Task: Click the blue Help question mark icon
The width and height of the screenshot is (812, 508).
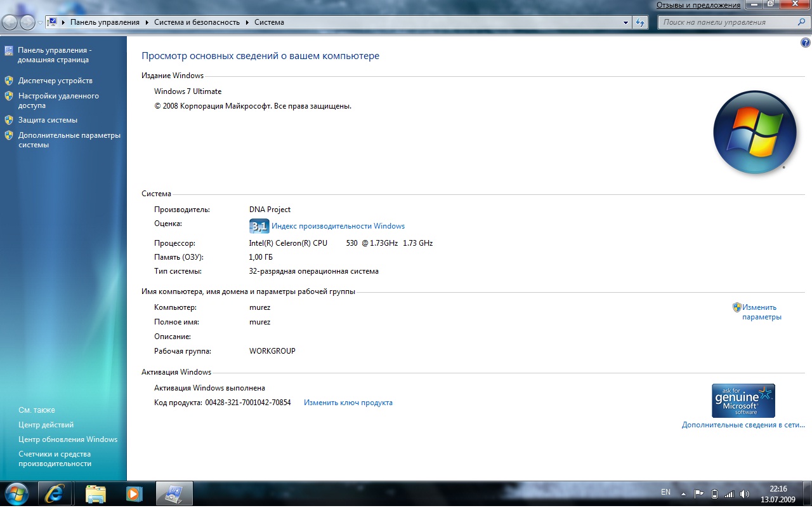Action: [x=806, y=43]
